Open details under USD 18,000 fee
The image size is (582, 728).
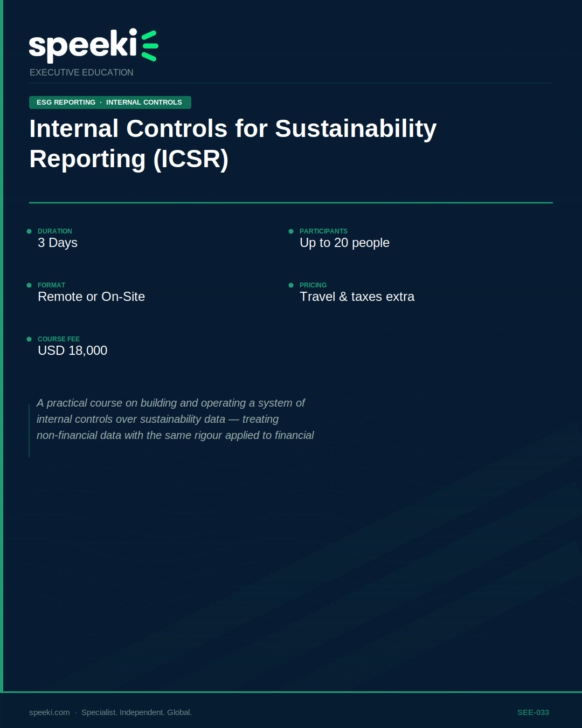[x=72, y=351]
